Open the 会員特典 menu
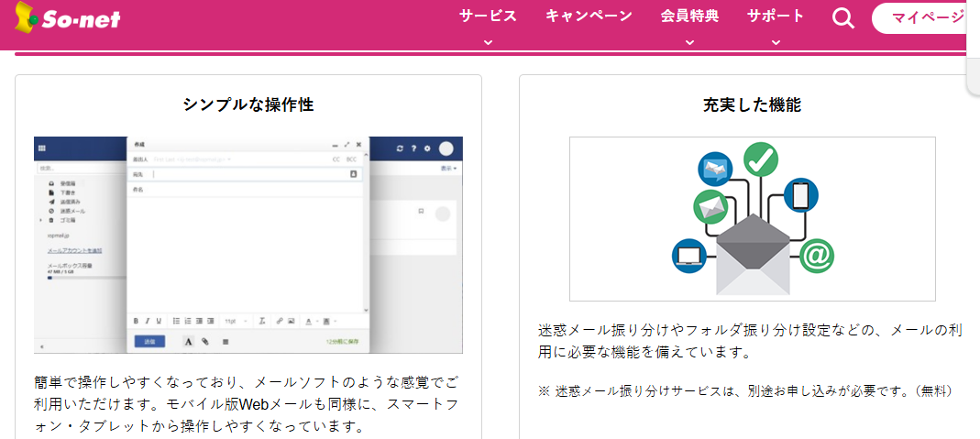 [x=689, y=16]
